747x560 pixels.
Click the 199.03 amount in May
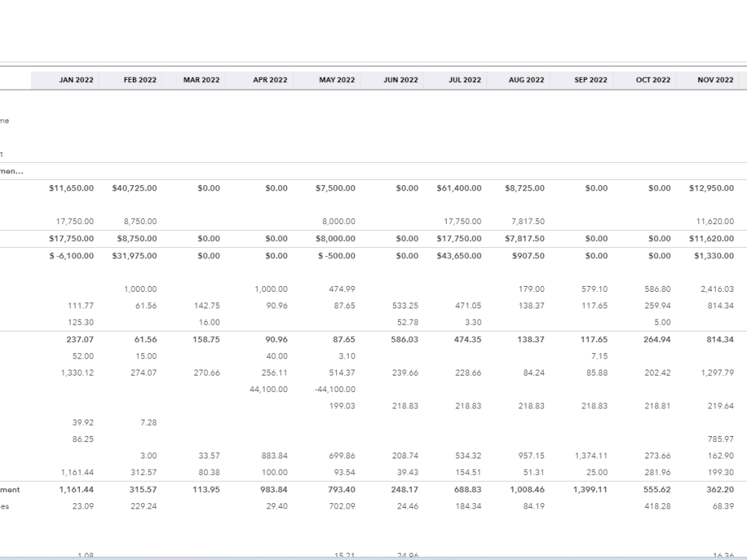pos(342,406)
